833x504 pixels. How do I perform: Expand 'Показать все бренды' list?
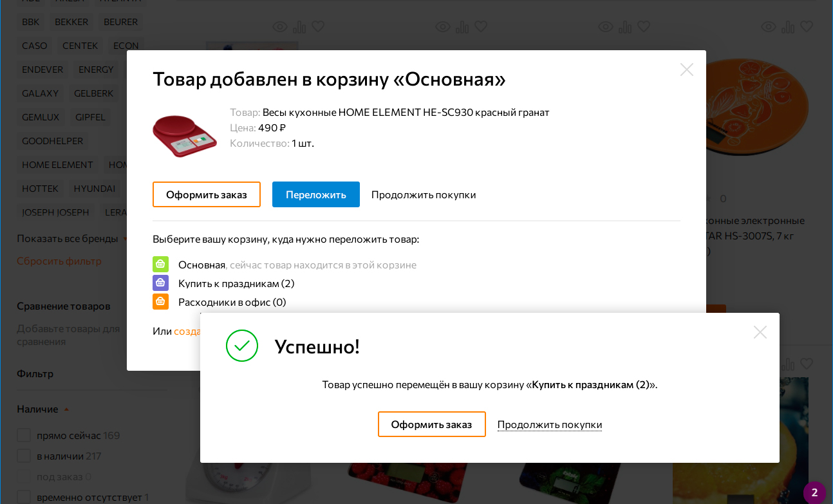point(72,238)
